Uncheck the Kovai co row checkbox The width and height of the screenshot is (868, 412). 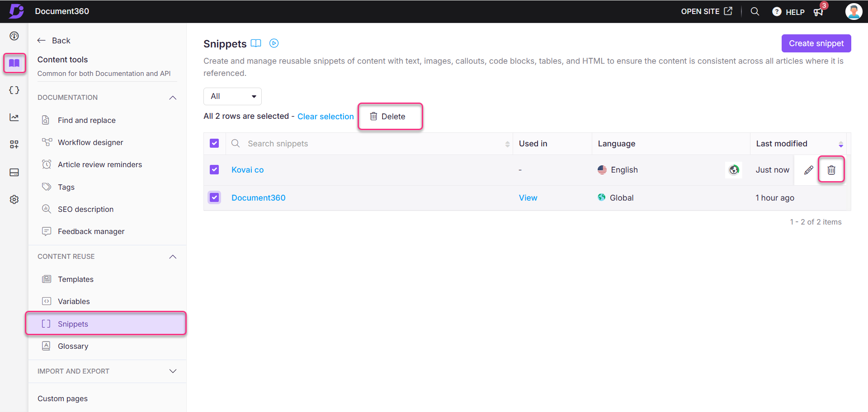point(214,169)
